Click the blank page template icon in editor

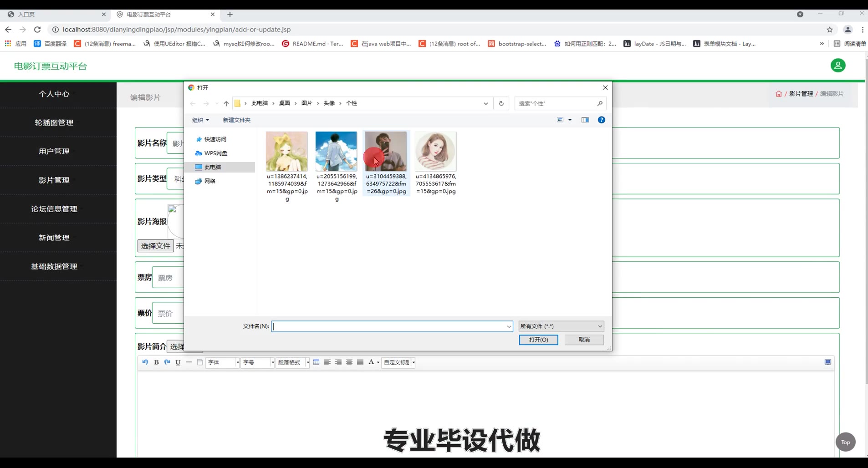(200, 362)
